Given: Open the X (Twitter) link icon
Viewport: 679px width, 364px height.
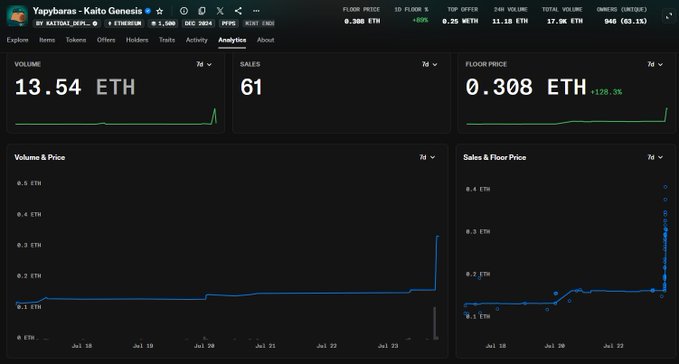Looking at the screenshot, I should (x=220, y=11).
